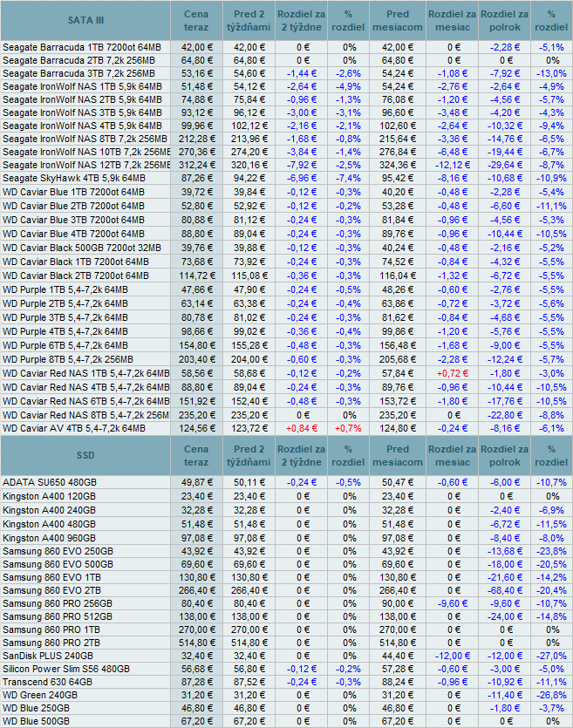Click the 49,87 € ADATA price

[x=197, y=482]
